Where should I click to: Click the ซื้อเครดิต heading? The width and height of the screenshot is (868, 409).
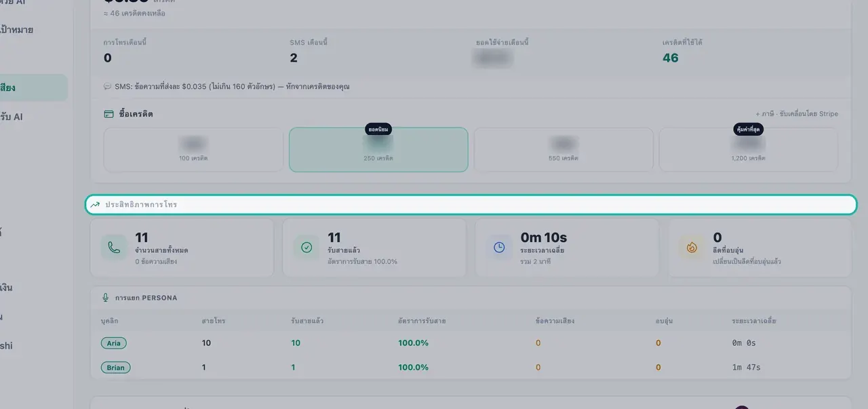point(136,114)
